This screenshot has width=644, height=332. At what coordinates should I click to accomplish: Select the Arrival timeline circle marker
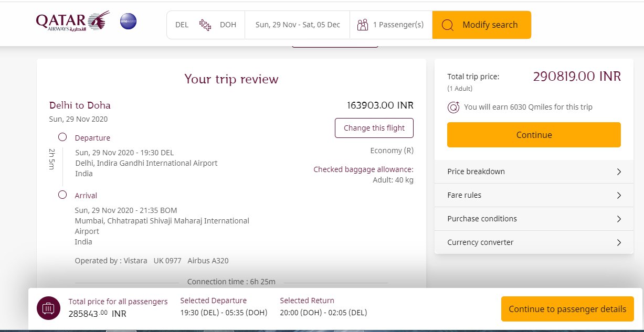[x=62, y=195]
